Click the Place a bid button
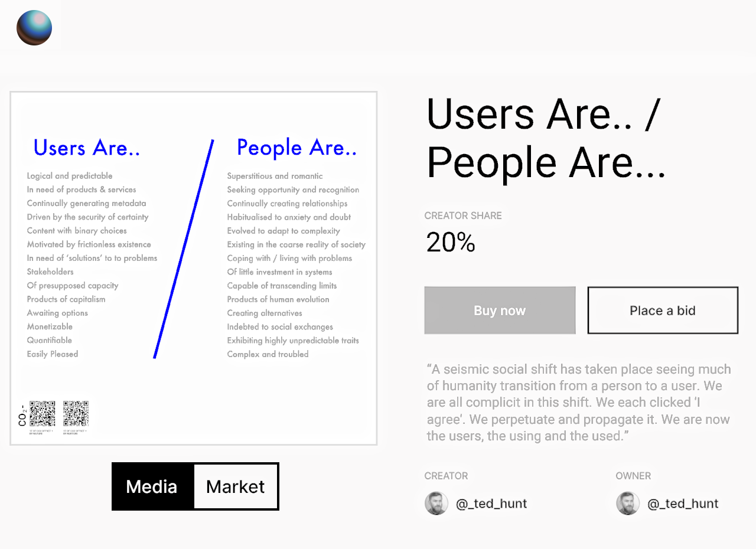This screenshot has width=756, height=549. pyautogui.click(x=663, y=311)
